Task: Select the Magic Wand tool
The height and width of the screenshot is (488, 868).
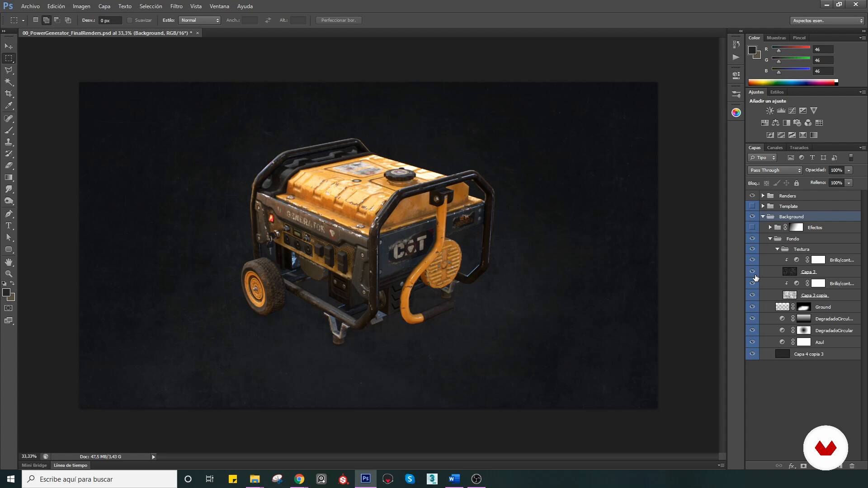Action: point(9,82)
